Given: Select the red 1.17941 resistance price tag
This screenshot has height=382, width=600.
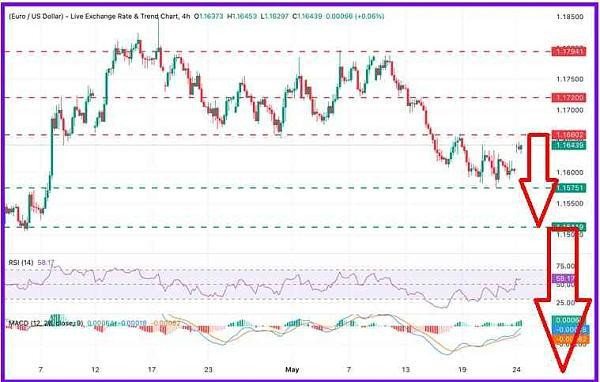Looking at the screenshot, I should pyautogui.click(x=569, y=51).
